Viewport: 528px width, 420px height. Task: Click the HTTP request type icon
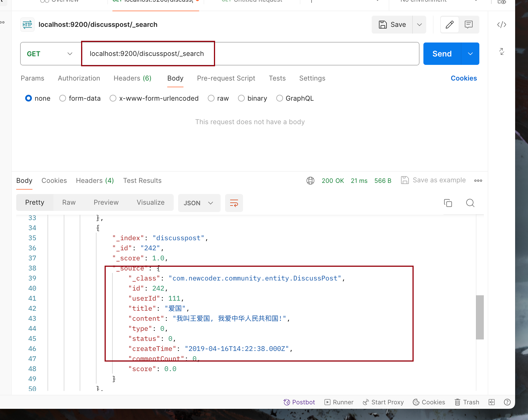click(27, 25)
